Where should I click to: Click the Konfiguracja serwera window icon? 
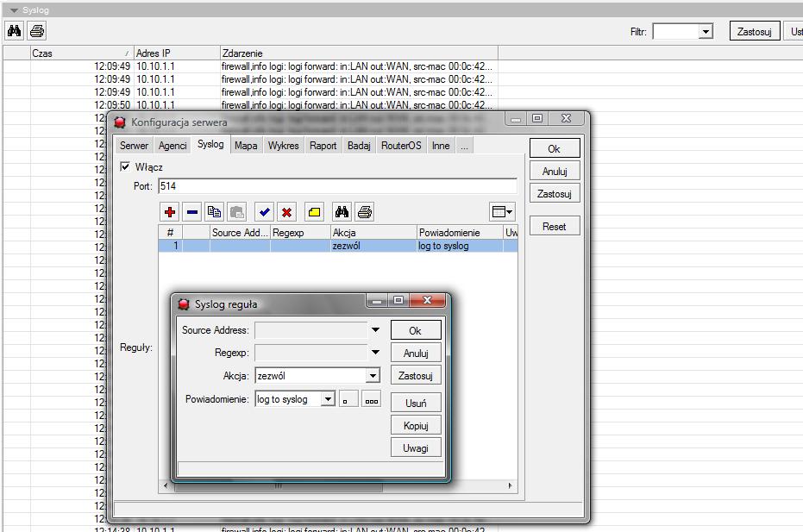click(120, 122)
